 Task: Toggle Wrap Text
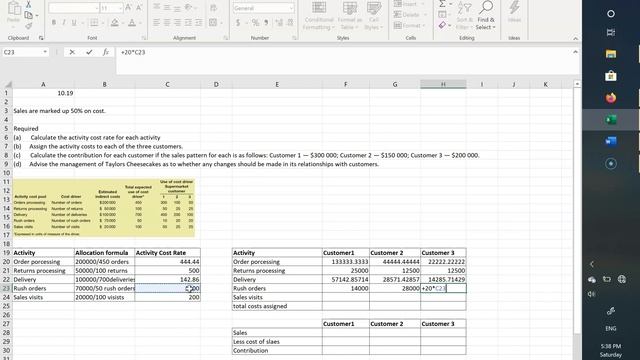click(x=213, y=8)
